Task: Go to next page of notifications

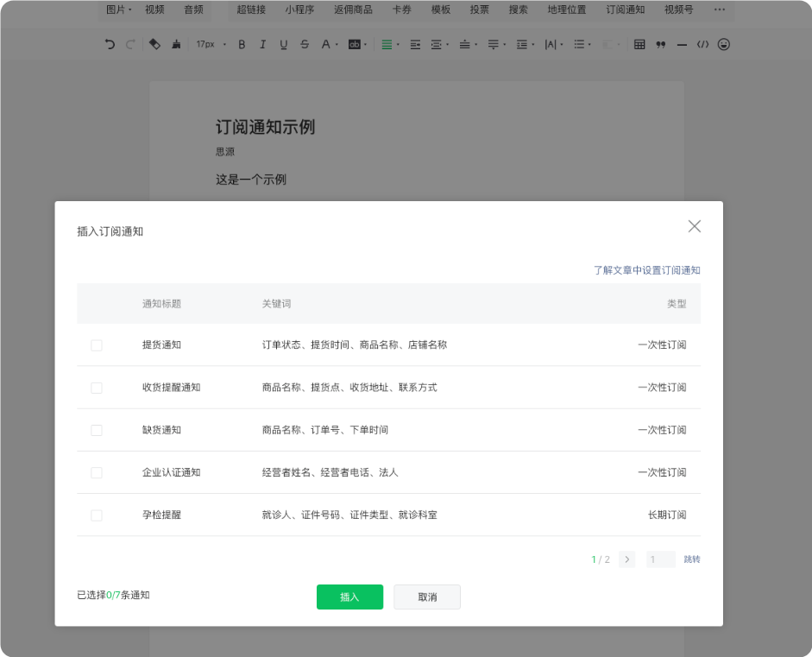Action: 627,559
